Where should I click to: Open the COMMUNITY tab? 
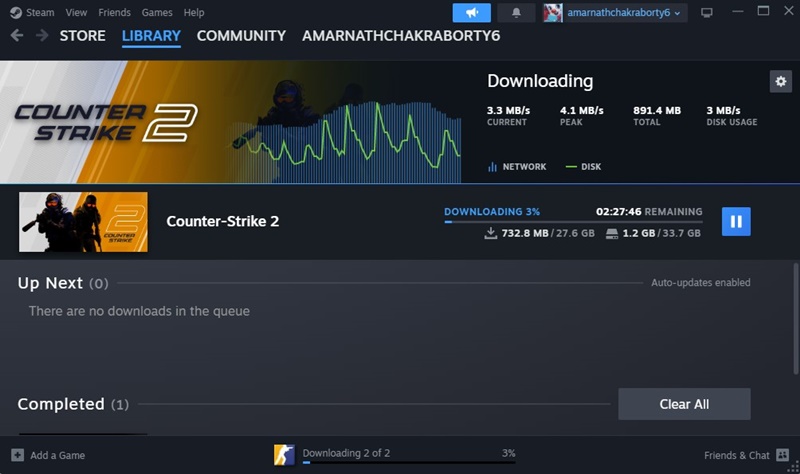coord(241,36)
